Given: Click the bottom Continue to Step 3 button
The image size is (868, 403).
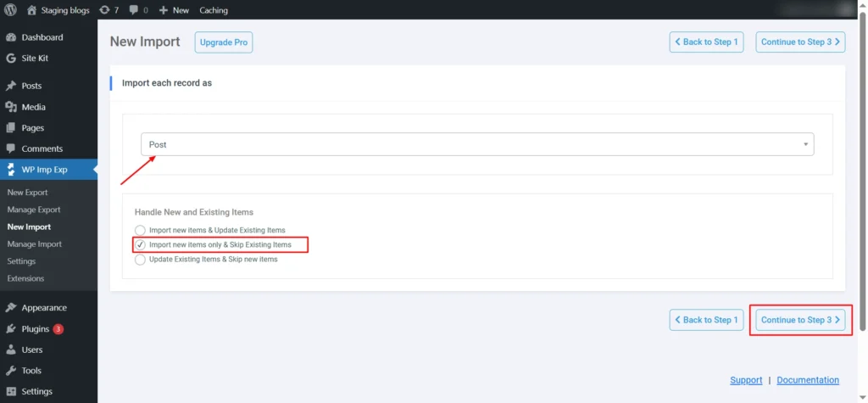Looking at the screenshot, I should 800,320.
